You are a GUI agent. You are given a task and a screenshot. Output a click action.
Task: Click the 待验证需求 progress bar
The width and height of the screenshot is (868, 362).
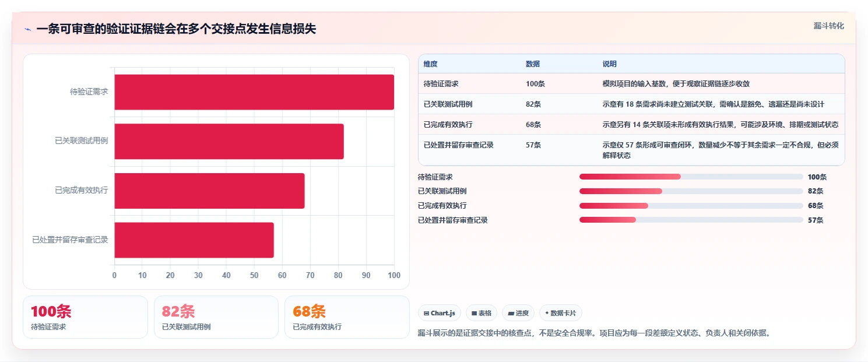tap(691, 177)
